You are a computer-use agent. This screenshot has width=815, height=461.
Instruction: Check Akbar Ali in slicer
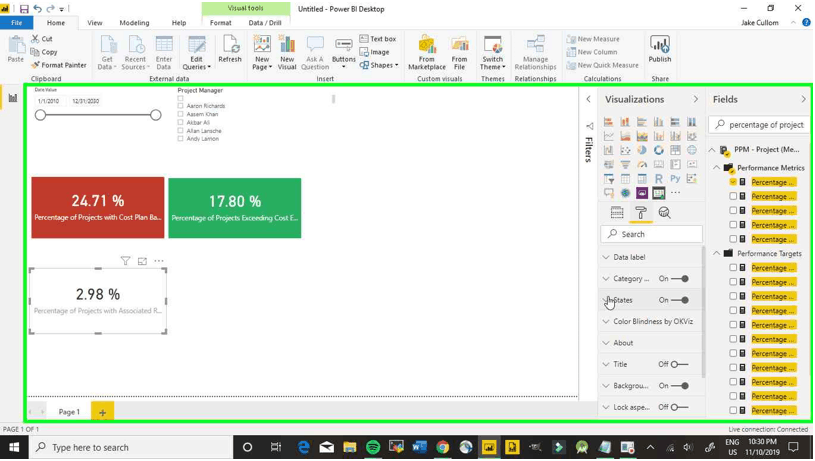pyautogui.click(x=180, y=123)
